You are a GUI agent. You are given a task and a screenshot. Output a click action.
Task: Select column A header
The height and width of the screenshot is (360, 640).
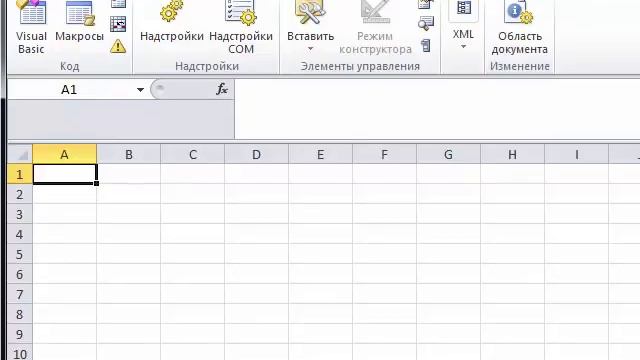tap(64, 154)
